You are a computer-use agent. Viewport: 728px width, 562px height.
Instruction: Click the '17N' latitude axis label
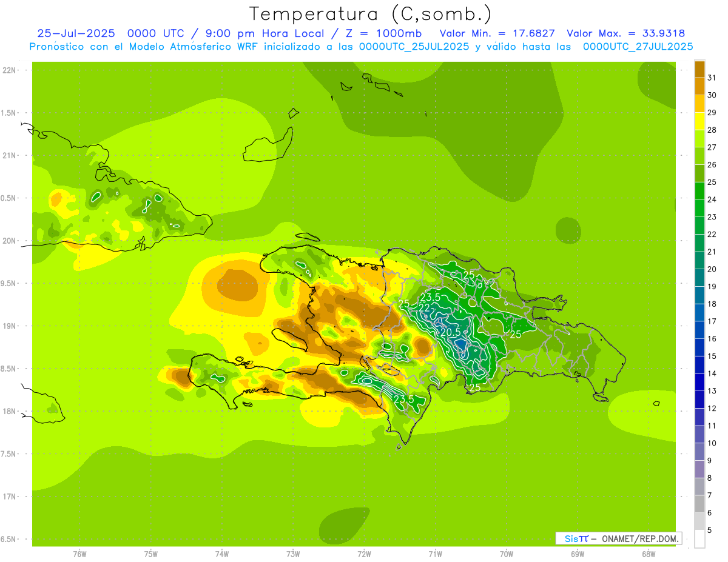click(10, 497)
